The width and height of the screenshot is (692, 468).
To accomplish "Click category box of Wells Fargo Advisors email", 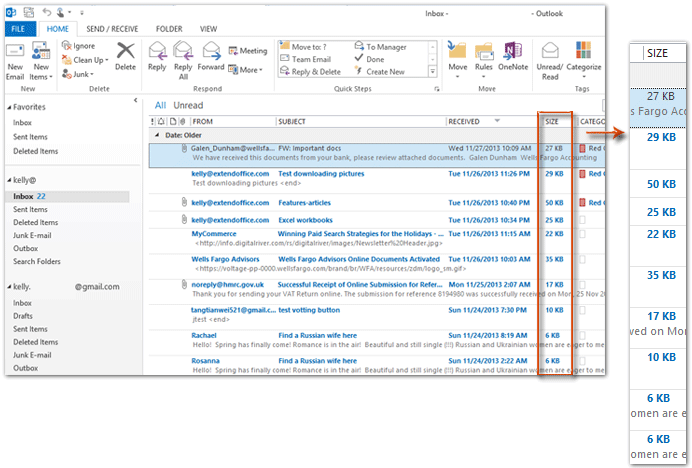I will coord(583,259).
